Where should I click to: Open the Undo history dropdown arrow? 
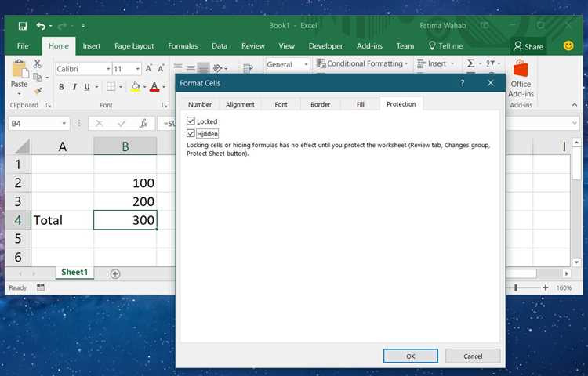point(51,26)
